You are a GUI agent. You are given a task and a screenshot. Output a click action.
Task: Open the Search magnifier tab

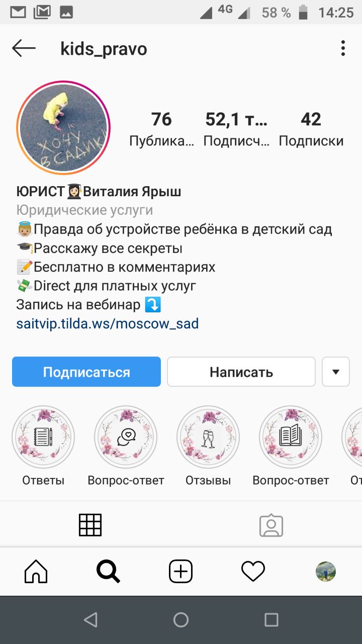pyautogui.click(x=108, y=572)
